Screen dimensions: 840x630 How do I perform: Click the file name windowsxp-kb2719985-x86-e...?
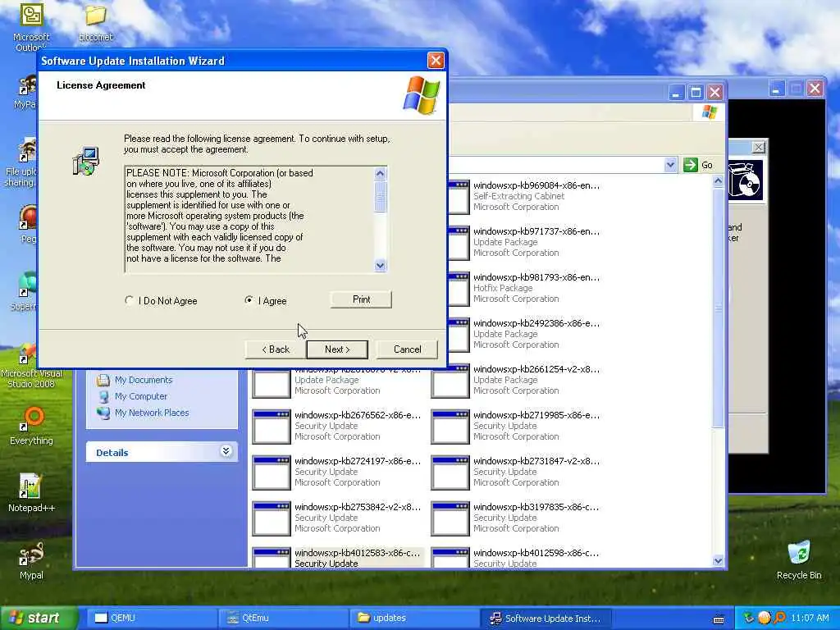pyautogui.click(x=536, y=415)
